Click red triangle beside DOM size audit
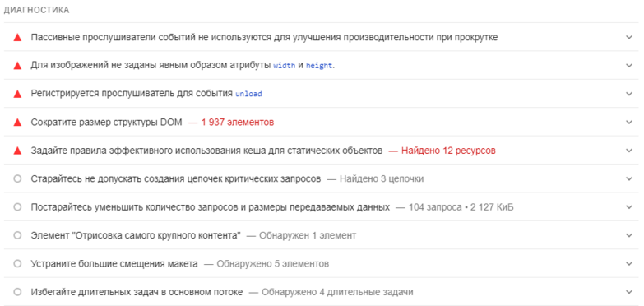 click(17, 123)
